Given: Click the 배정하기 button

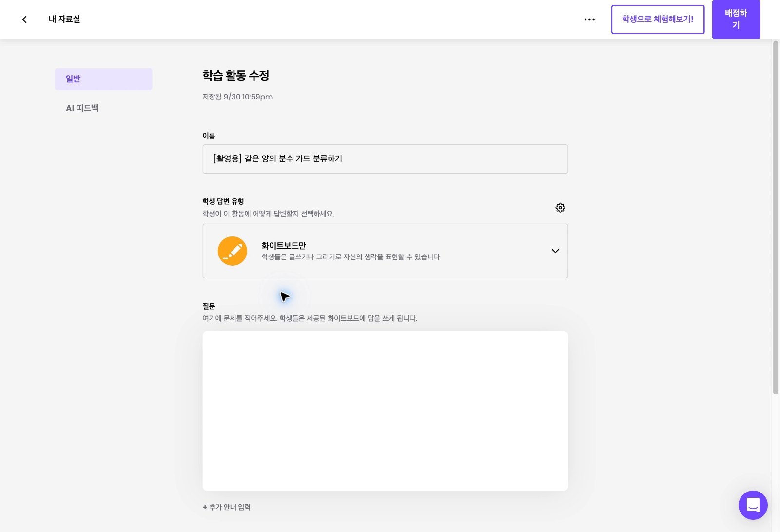Looking at the screenshot, I should (x=736, y=20).
